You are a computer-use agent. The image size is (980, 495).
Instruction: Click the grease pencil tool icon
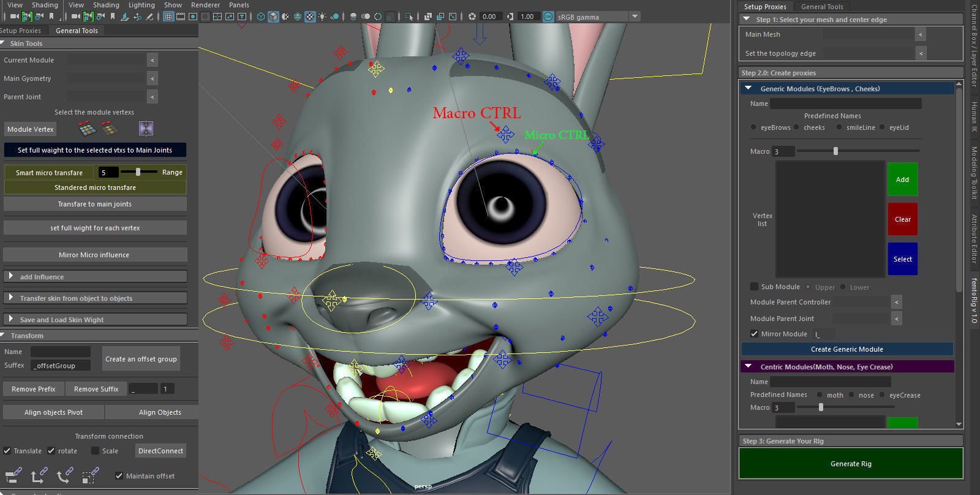coord(149,17)
